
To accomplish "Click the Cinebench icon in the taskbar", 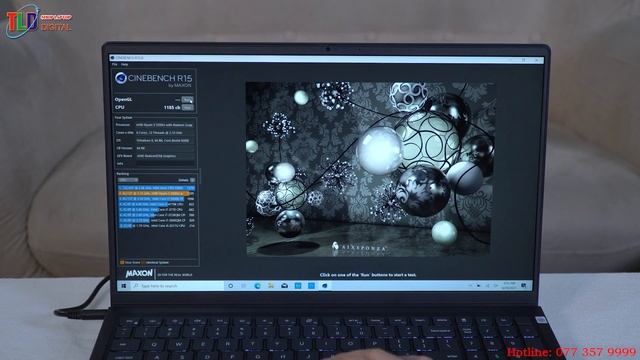I will (x=324, y=286).
